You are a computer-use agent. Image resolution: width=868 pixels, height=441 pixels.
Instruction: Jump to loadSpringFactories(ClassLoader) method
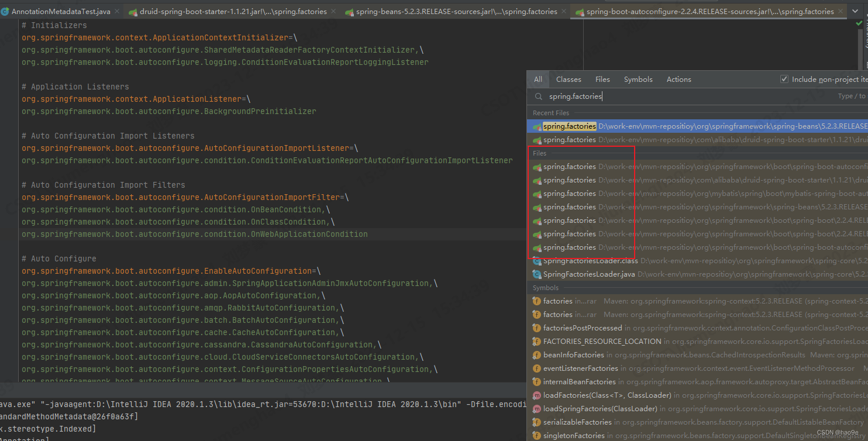(697, 409)
